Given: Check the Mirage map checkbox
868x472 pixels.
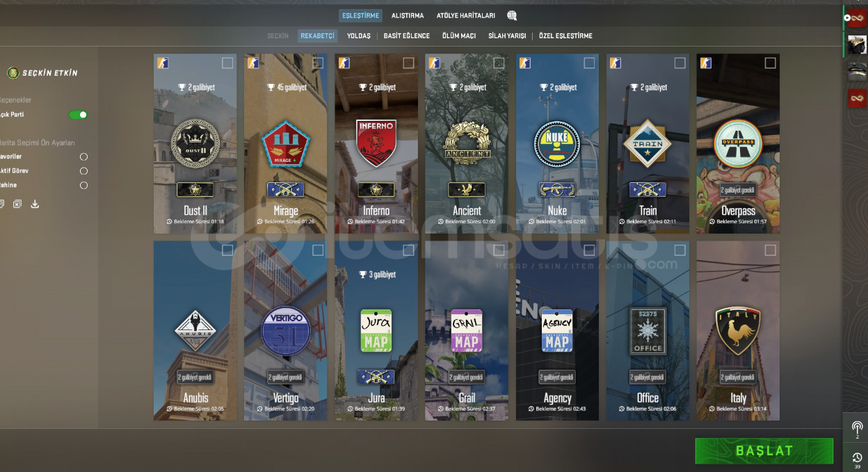Looking at the screenshot, I should click(x=318, y=63).
